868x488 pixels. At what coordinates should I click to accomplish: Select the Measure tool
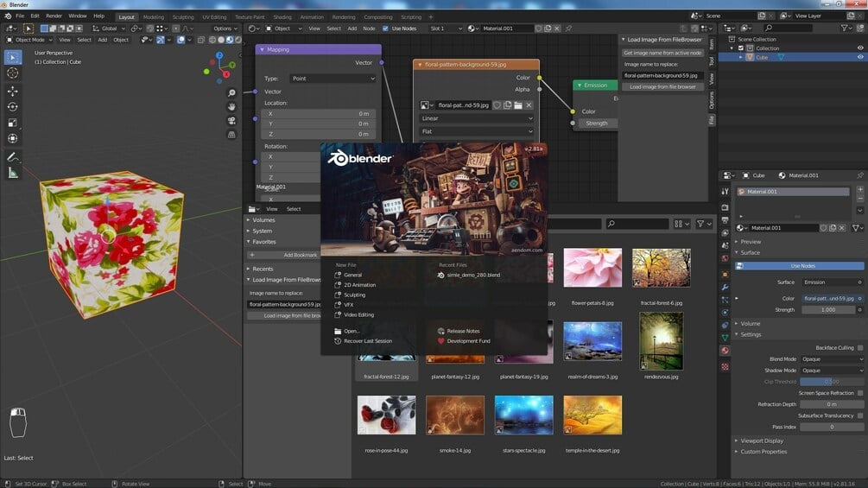coord(13,174)
